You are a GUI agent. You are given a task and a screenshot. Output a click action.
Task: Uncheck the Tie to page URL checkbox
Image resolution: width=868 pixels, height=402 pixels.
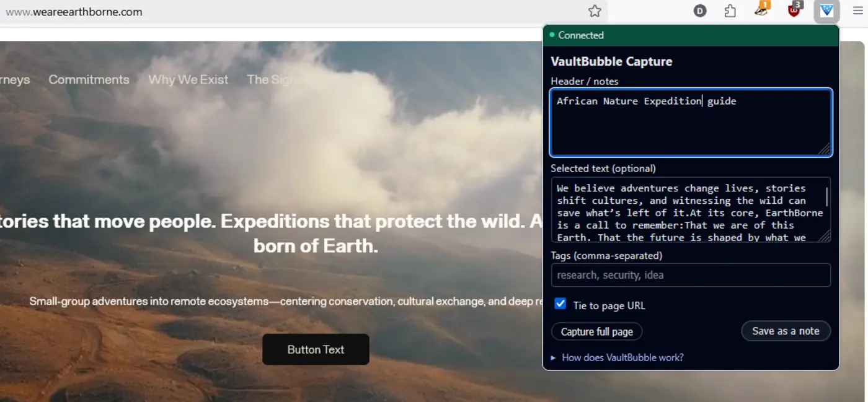(x=560, y=304)
